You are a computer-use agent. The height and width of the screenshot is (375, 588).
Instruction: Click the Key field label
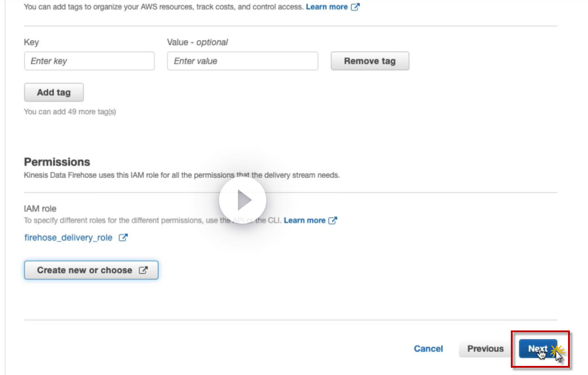coord(31,42)
